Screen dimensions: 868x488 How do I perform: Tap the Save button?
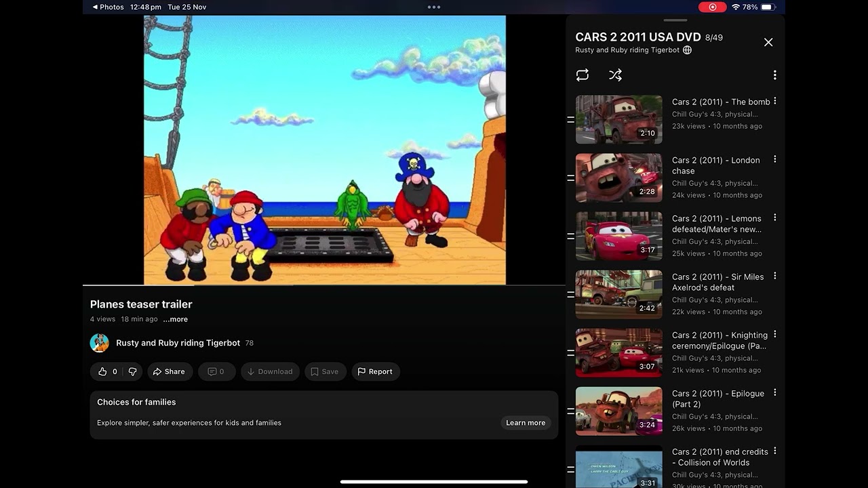[325, 371]
